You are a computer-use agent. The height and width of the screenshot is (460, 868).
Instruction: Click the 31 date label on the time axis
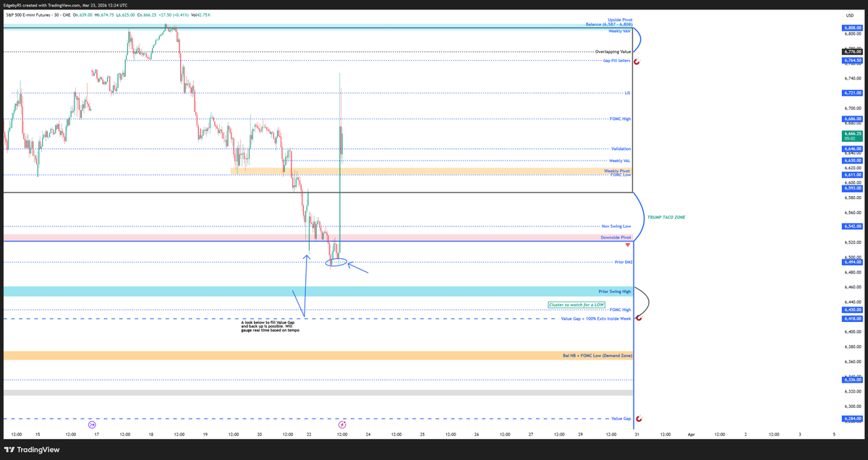tap(637, 435)
